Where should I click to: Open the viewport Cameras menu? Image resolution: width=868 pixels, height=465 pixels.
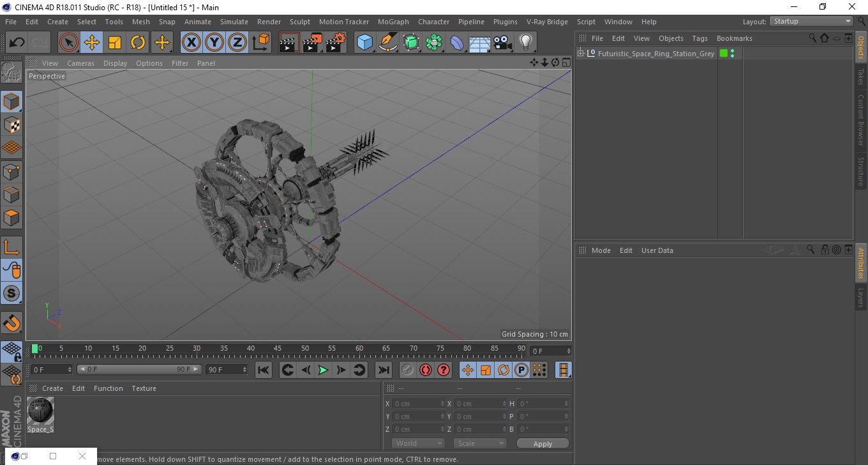pyautogui.click(x=80, y=63)
